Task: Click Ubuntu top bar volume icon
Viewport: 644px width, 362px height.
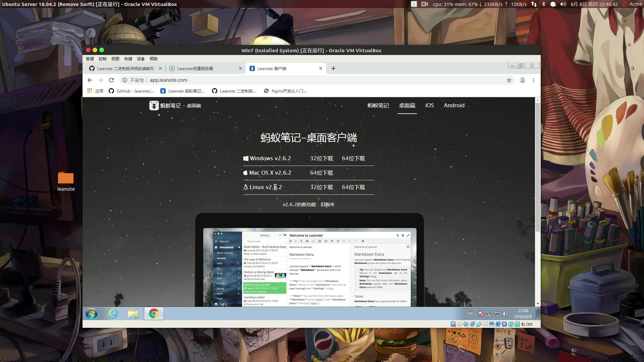Action: (563, 4)
